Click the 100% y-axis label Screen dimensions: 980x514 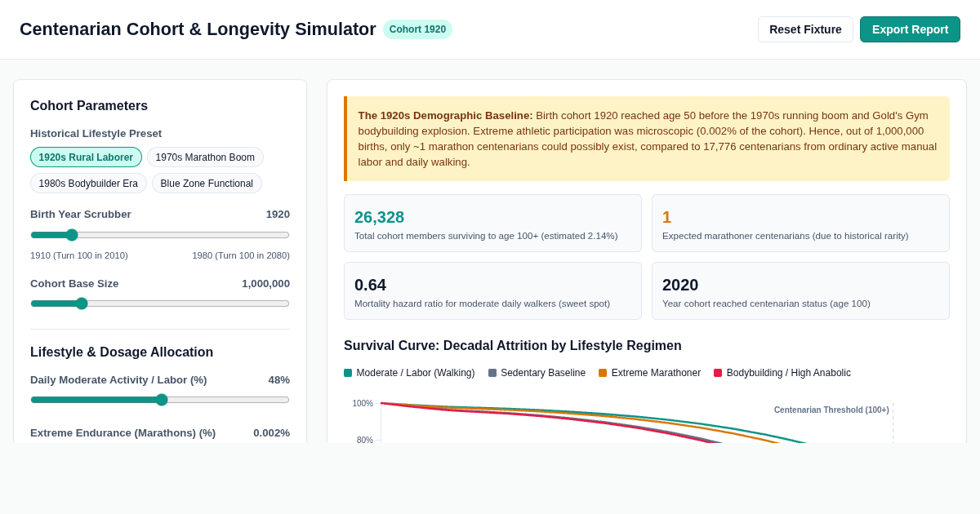click(363, 403)
